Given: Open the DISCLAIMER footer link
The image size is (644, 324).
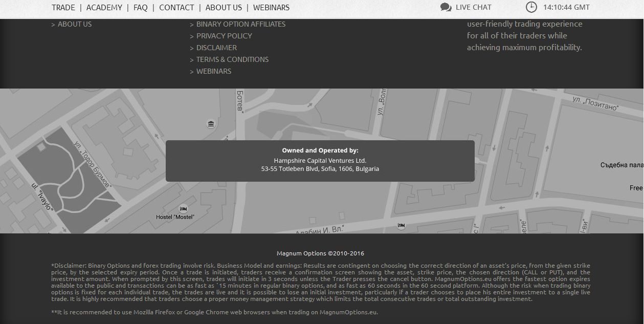Looking at the screenshot, I should point(216,48).
